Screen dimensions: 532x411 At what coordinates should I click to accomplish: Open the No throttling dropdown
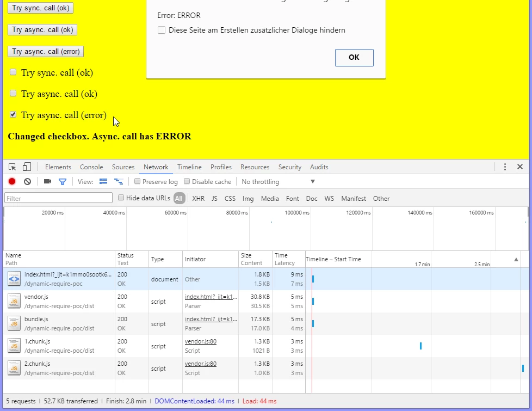[278, 181]
